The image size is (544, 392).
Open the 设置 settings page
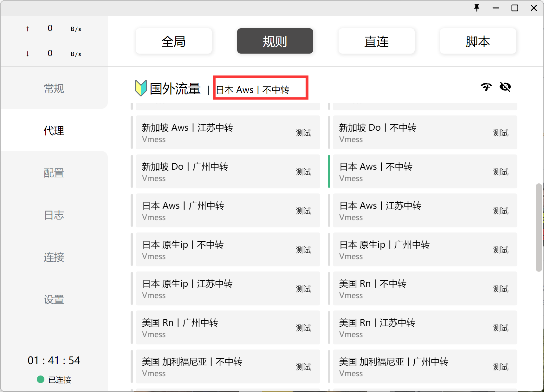point(54,299)
